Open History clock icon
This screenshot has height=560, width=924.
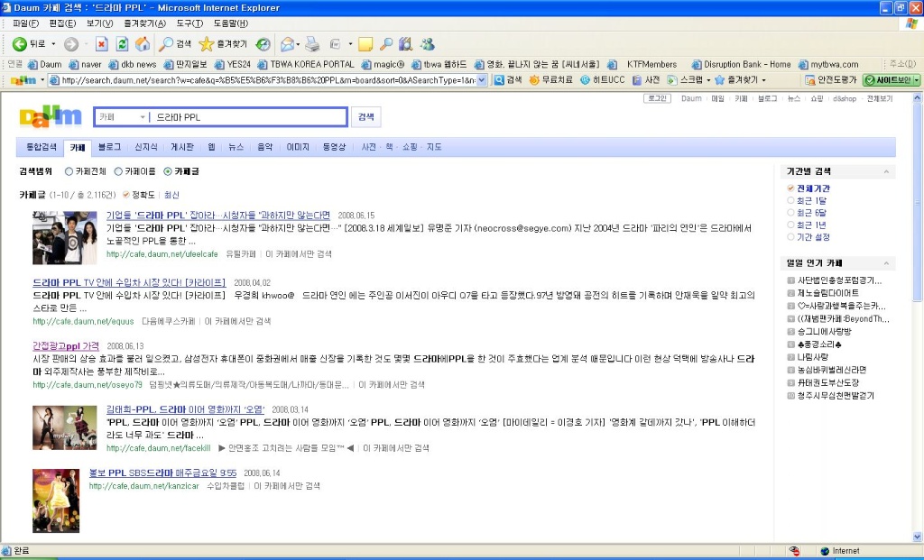(263, 44)
